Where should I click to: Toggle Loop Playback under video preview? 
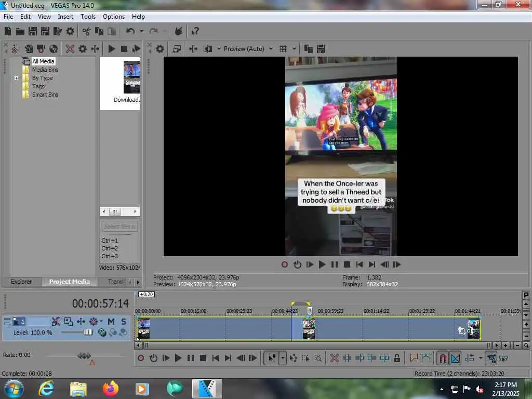pyautogui.click(x=297, y=264)
